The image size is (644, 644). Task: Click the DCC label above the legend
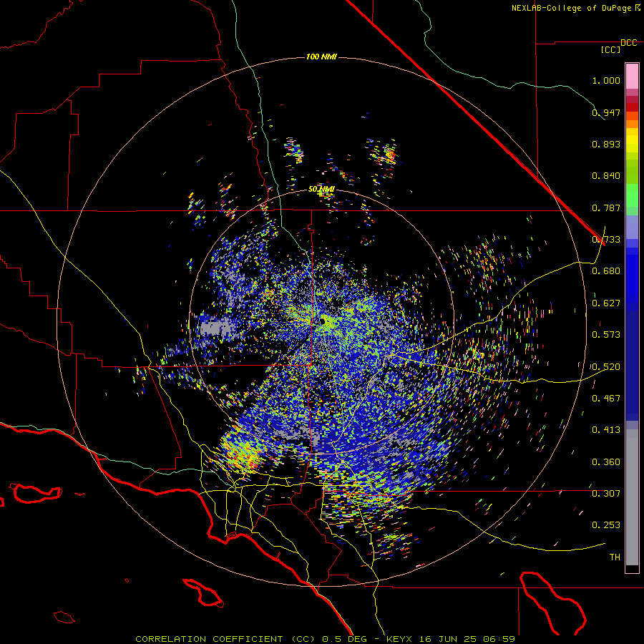[629, 43]
